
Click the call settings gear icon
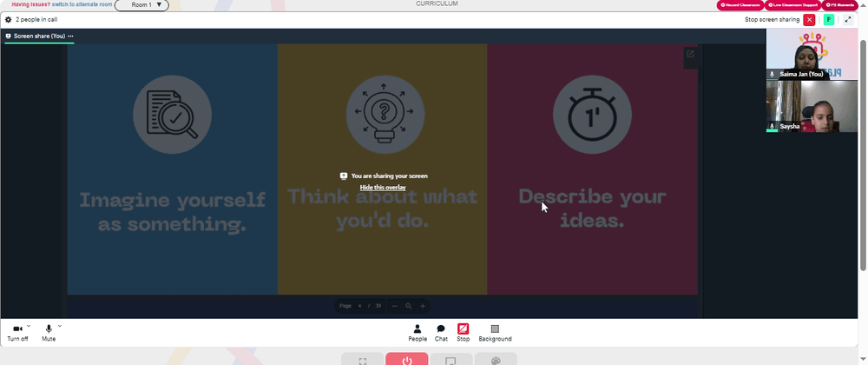[x=9, y=19]
